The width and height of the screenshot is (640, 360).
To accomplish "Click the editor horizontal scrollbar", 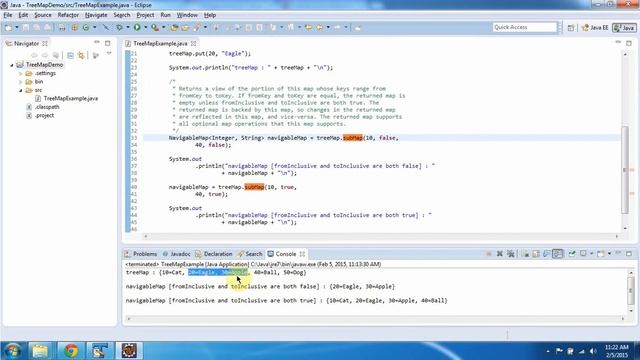I will pos(381,236).
